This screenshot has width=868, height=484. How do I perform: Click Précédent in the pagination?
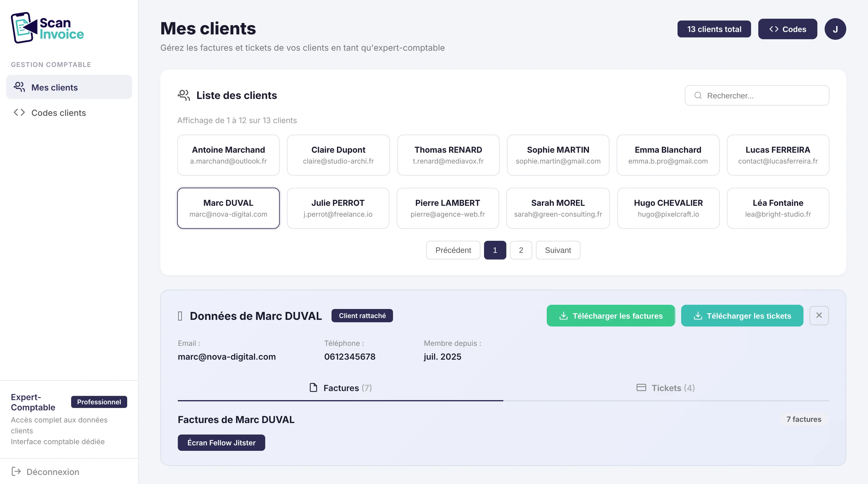click(453, 250)
